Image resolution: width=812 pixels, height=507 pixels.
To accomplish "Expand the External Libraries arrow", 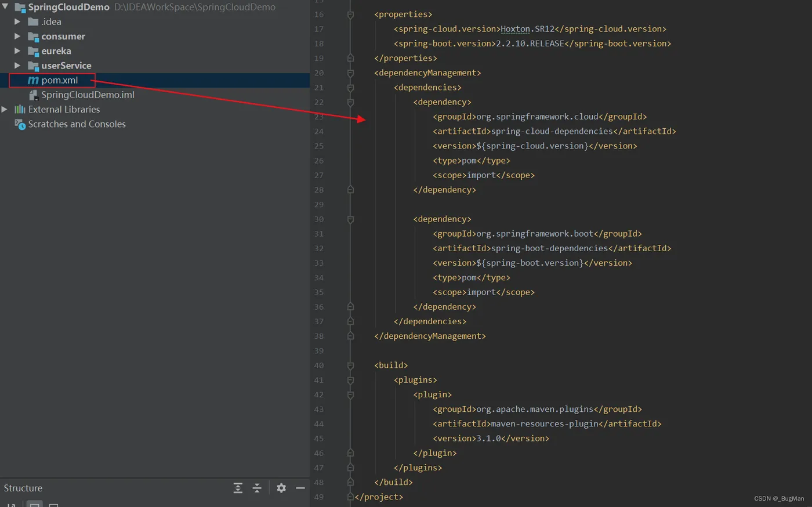I will [4, 109].
